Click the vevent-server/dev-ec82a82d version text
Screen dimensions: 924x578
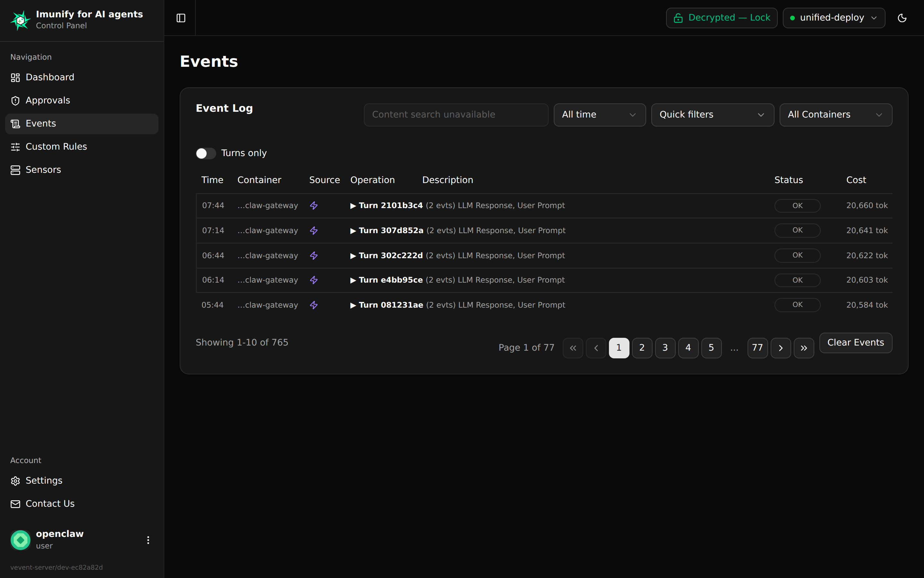(x=56, y=567)
